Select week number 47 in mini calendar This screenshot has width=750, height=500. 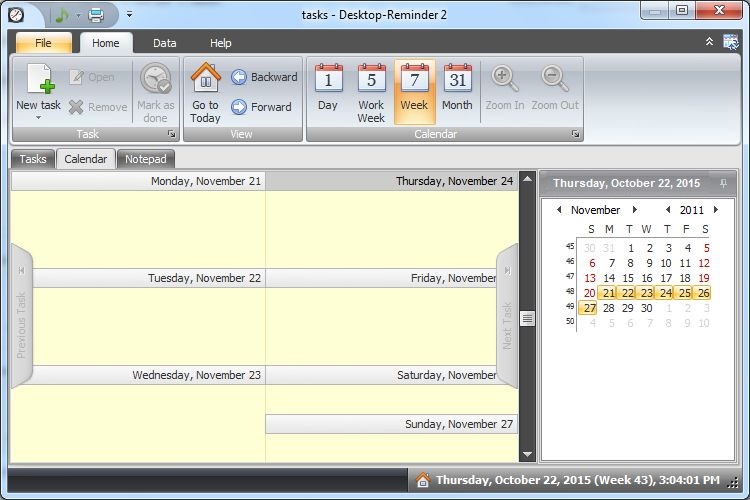[x=570, y=276]
